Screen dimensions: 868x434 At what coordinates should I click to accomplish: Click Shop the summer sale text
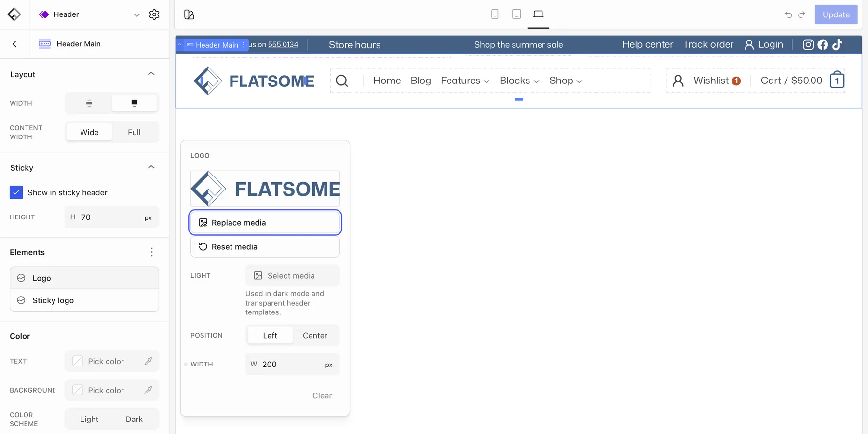[x=518, y=44]
